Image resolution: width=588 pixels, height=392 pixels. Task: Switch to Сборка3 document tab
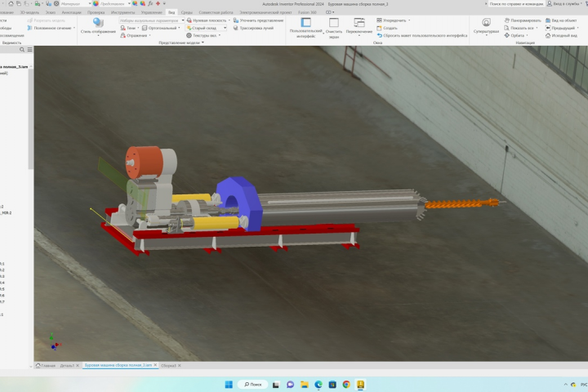pyautogui.click(x=168, y=365)
